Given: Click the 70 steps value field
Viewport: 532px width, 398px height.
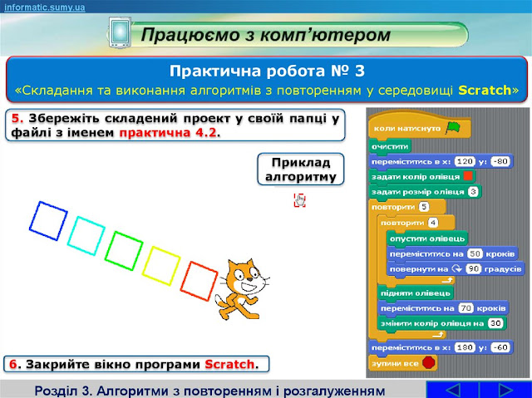Looking at the screenshot, I should pyautogui.click(x=465, y=308).
